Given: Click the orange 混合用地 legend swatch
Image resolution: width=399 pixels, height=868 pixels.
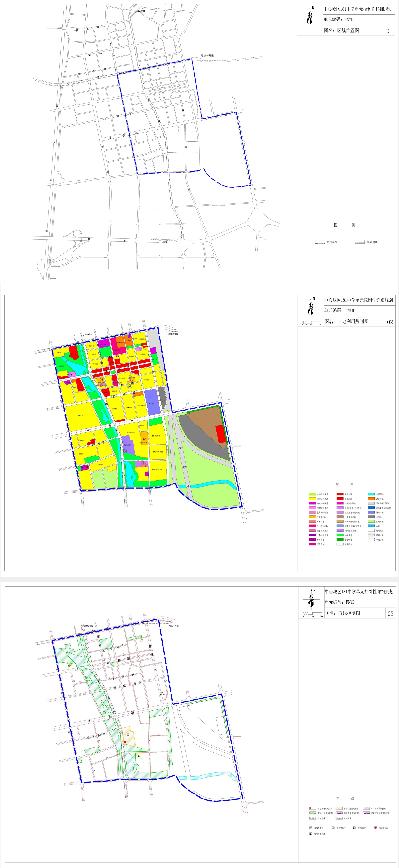Looking at the screenshot, I should [x=371, y=498].
